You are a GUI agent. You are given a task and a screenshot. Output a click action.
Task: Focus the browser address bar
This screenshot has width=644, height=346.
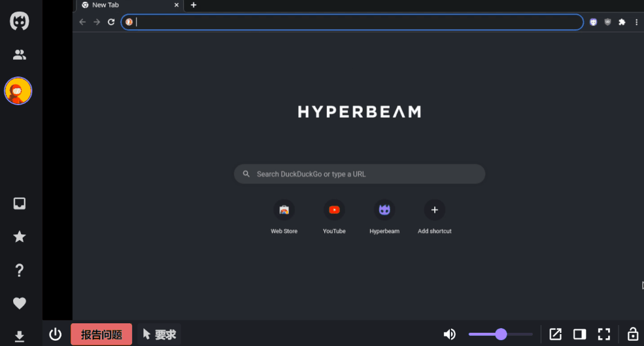point(352,22)
